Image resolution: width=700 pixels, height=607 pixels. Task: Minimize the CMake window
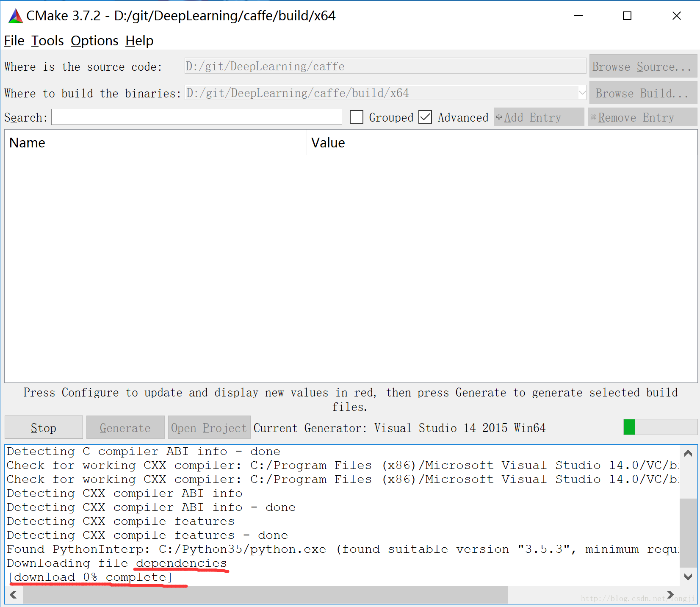click(578, 16)
